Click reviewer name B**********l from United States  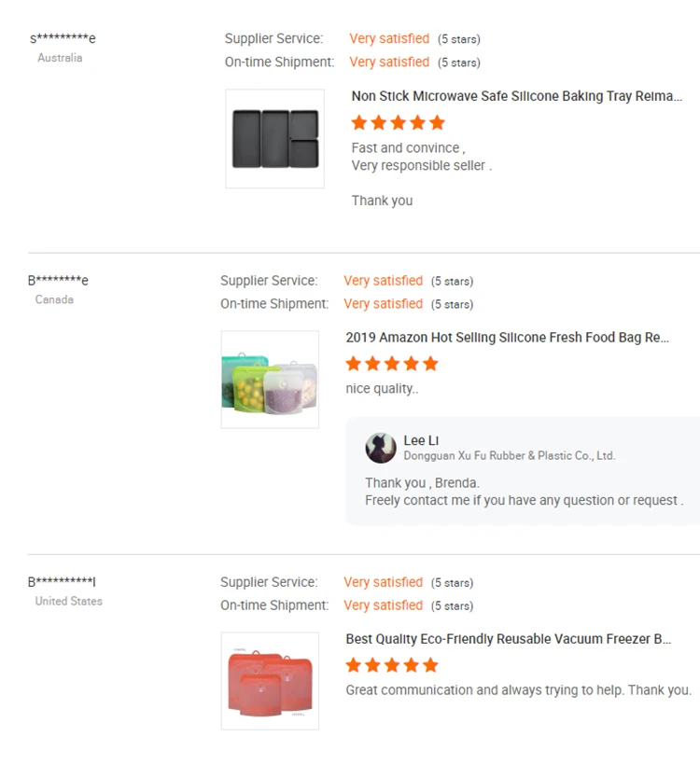pyautogui.click(x=62, y=581)
